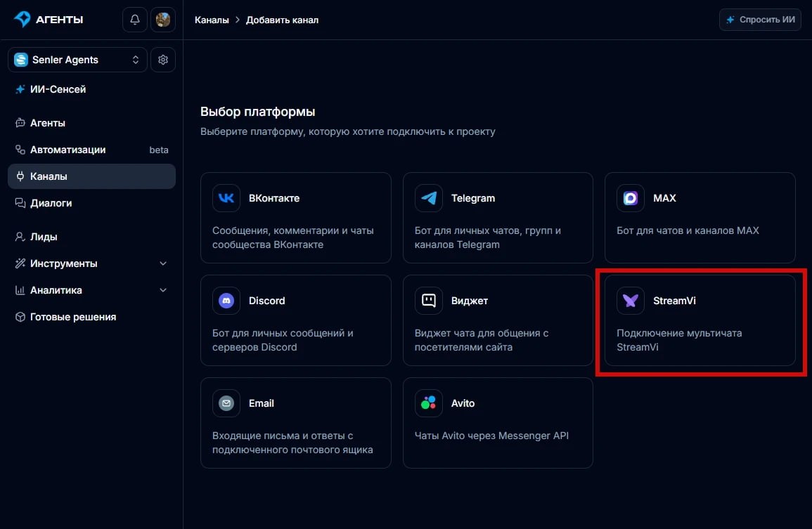Click the Email description about почтового ящика
This screenshot has height=529, width=812.
coord(292,443)
